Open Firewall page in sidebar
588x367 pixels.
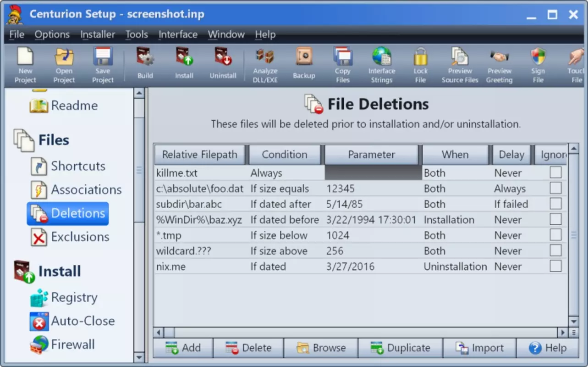point(62,344)
